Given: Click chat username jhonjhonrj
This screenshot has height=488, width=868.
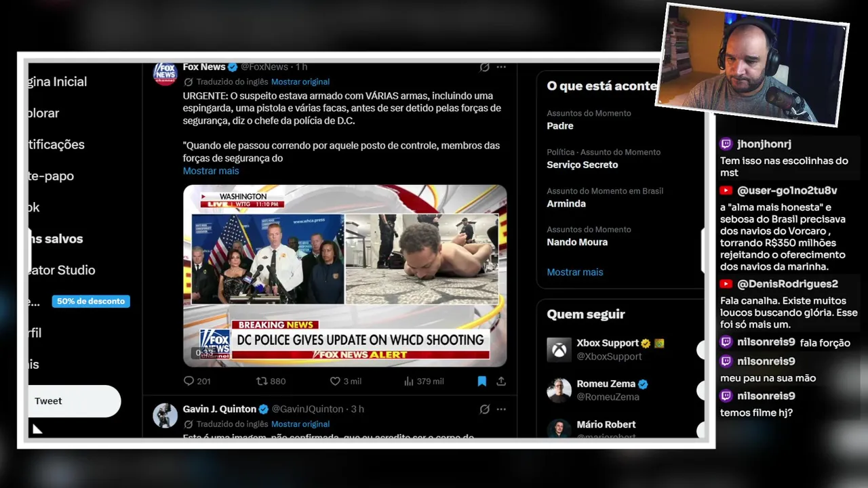Looking at the screenshot, I should click(764, 144).
